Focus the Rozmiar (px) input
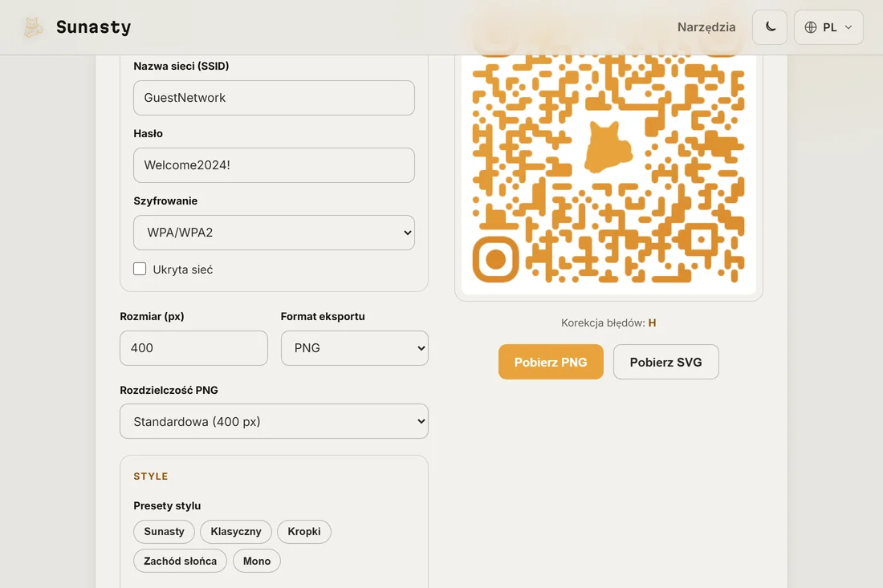 click(x=193, y=347)
